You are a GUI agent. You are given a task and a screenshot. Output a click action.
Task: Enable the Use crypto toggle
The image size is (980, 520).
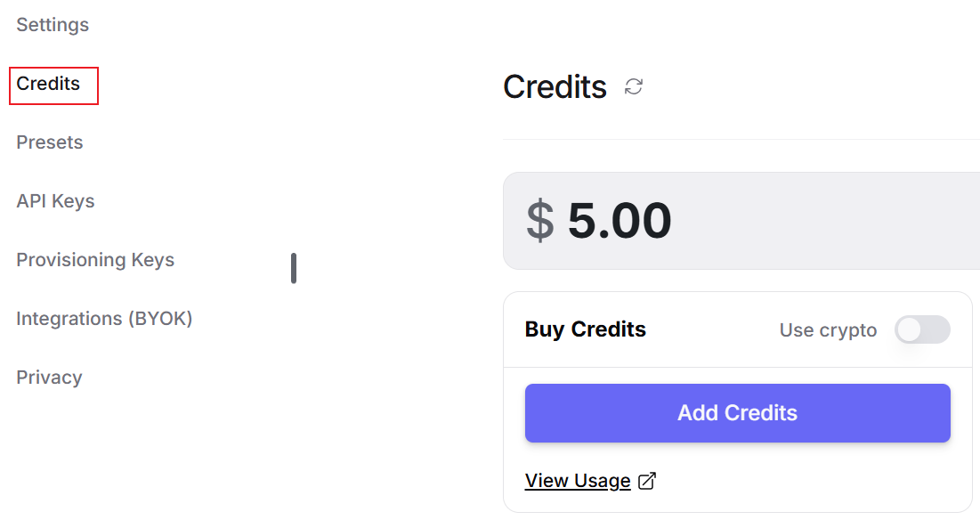tap(922, 329)
